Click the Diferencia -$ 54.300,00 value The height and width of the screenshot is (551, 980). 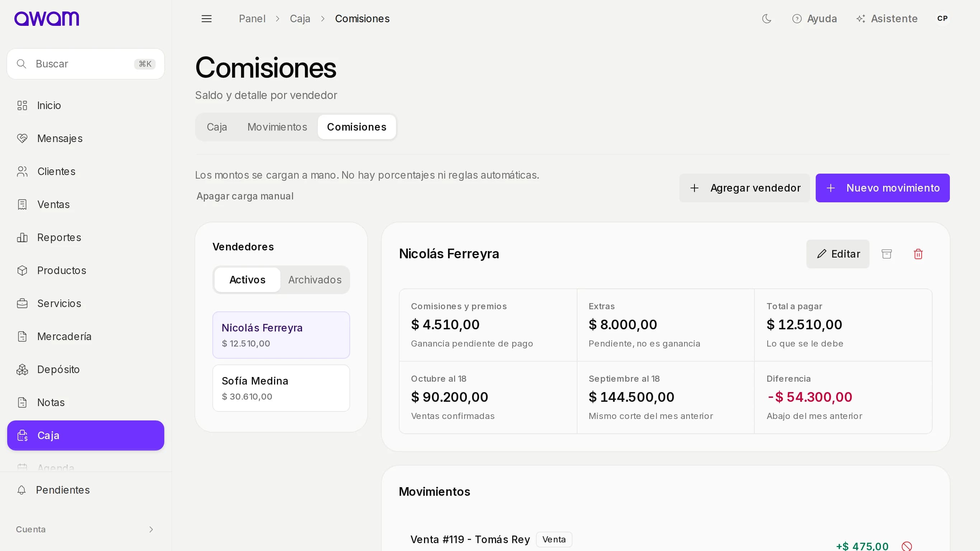tap(809, 397)
